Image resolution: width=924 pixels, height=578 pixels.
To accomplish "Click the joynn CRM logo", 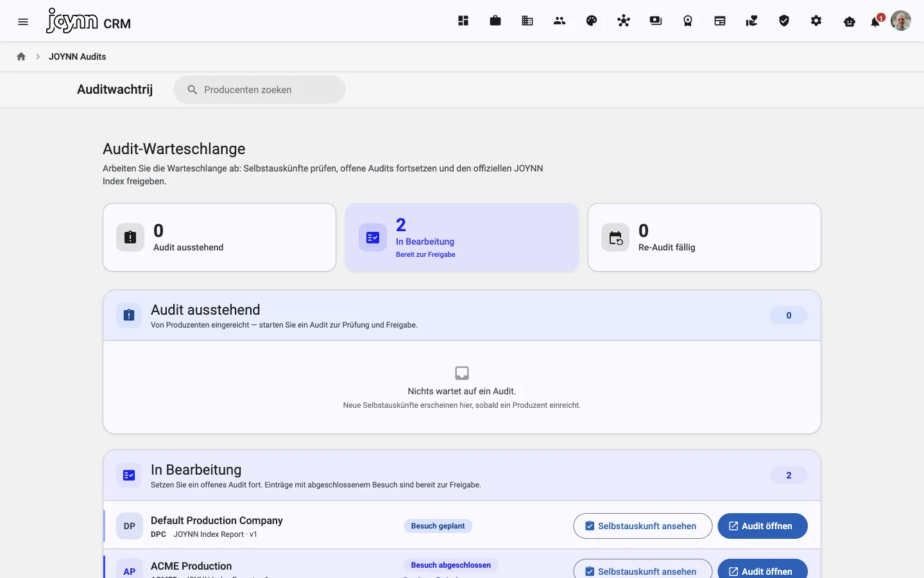I will [89, 21].
